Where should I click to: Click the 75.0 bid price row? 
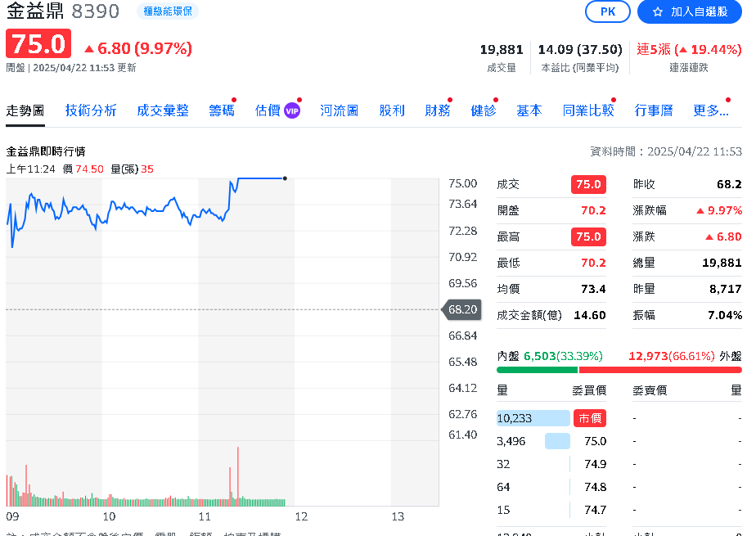(595, 441)
